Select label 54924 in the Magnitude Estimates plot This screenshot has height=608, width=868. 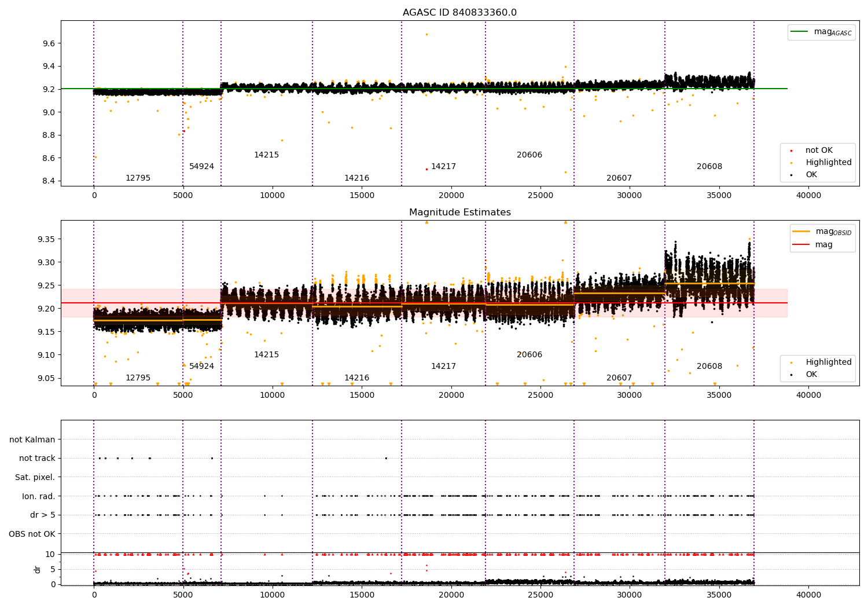(201, 367)
